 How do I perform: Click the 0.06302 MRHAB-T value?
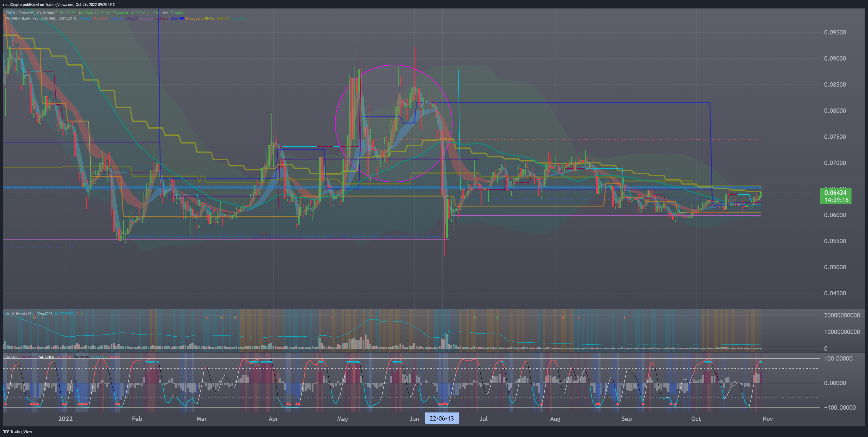(x=116, y=18)
